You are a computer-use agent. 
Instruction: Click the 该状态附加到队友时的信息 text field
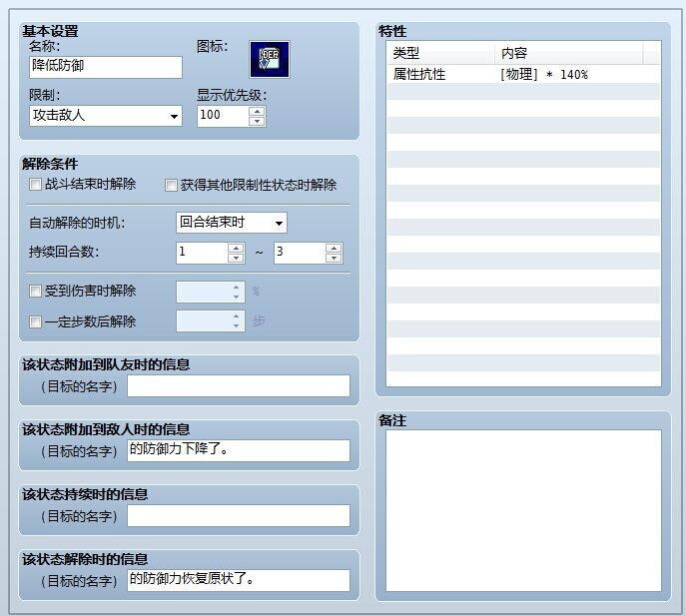[239, 386]
